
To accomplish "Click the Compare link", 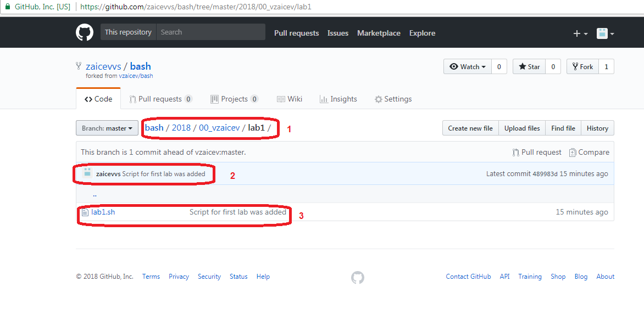I will tap(589, 153).
